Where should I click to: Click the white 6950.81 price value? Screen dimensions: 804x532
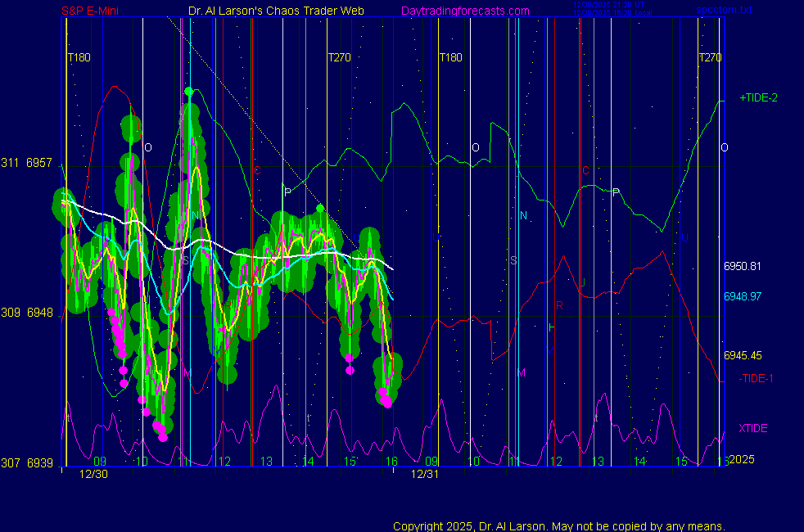743,266
